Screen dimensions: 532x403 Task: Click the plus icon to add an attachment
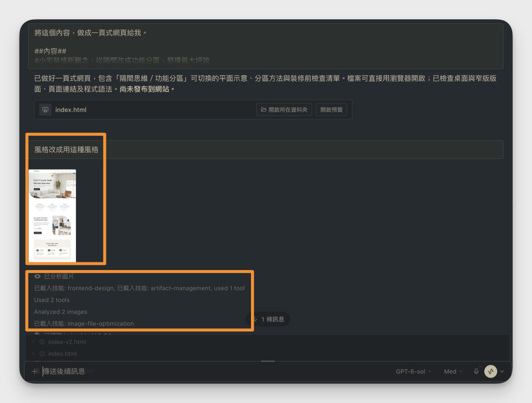pos(34,371)
